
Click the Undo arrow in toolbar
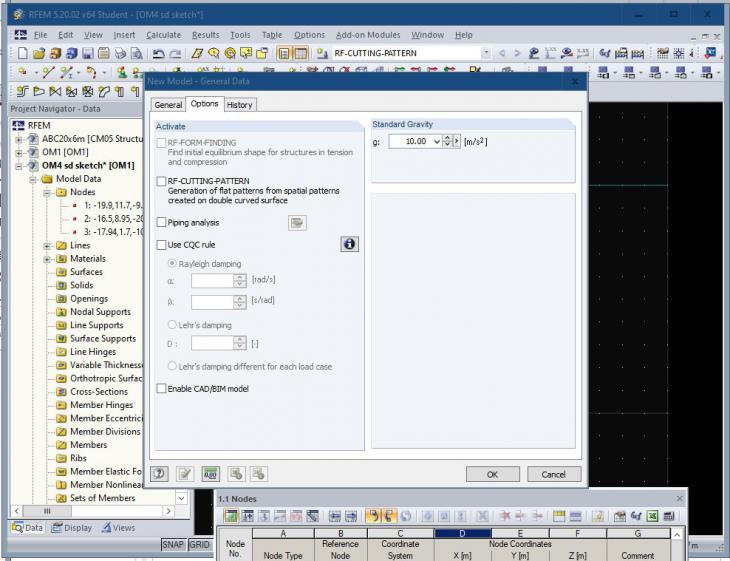[159, 53]
